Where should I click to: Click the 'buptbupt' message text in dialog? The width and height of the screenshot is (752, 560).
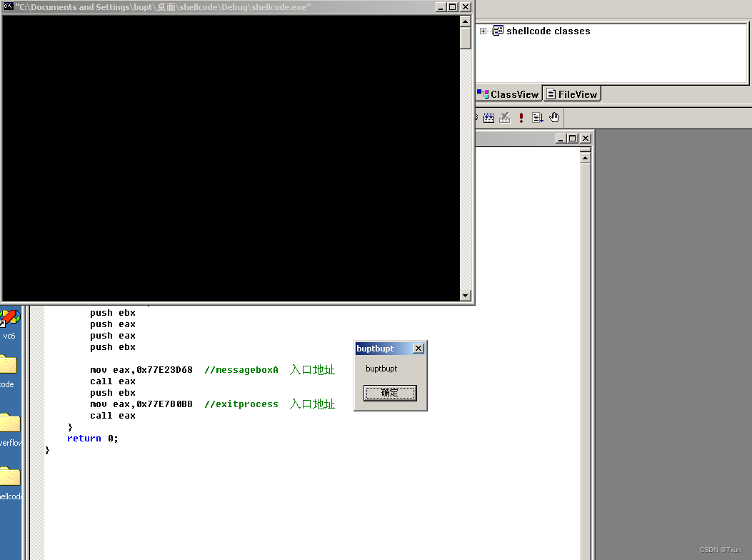point(381,369)
